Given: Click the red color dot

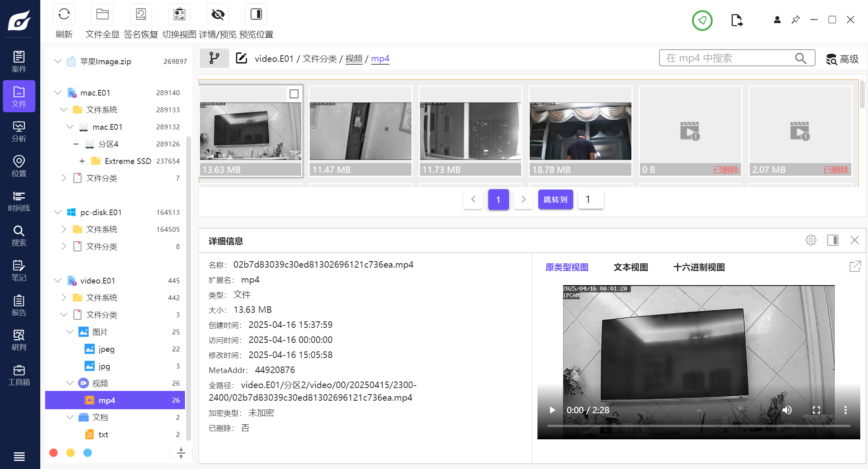Looking at the screenshot, I should click(53, 453).
